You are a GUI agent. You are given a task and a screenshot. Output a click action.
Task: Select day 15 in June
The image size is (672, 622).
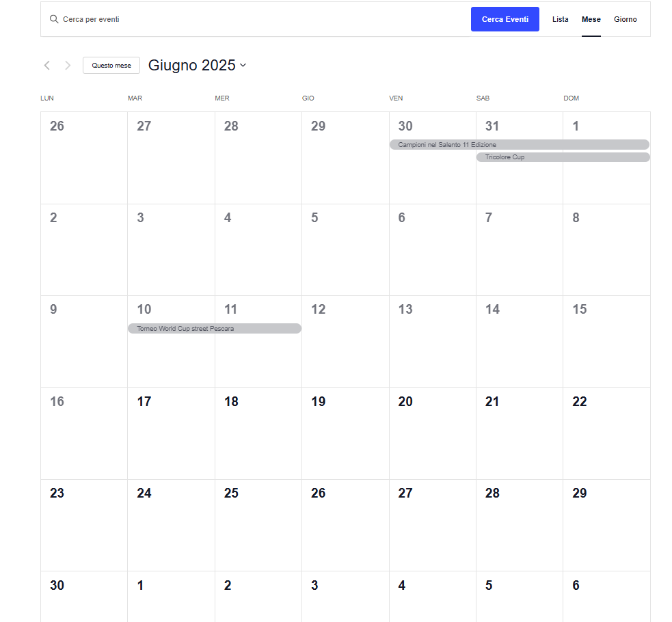point(580,309)
